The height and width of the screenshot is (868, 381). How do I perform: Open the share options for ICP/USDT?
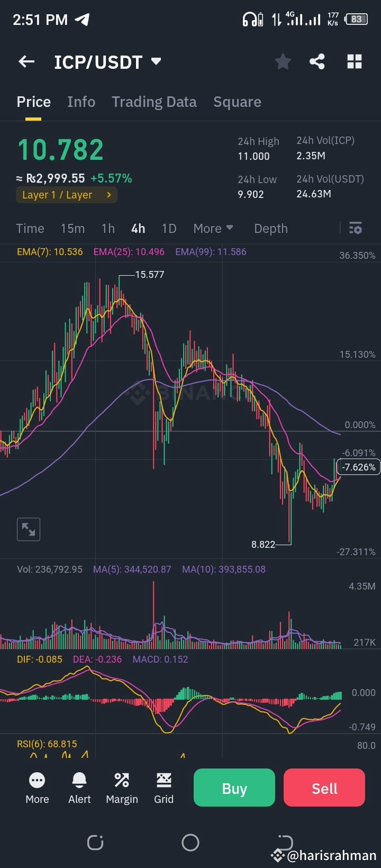coord(317,61)
